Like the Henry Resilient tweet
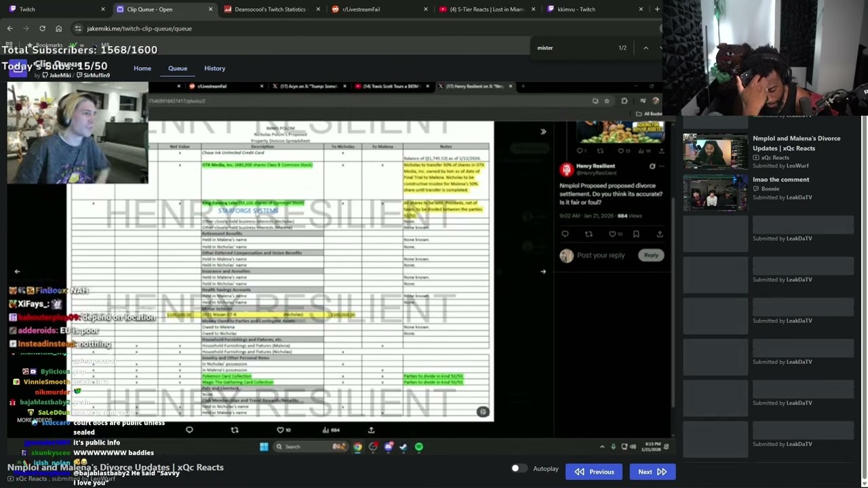This screenshot has height=488, width=868. click(x=612, y=234)
